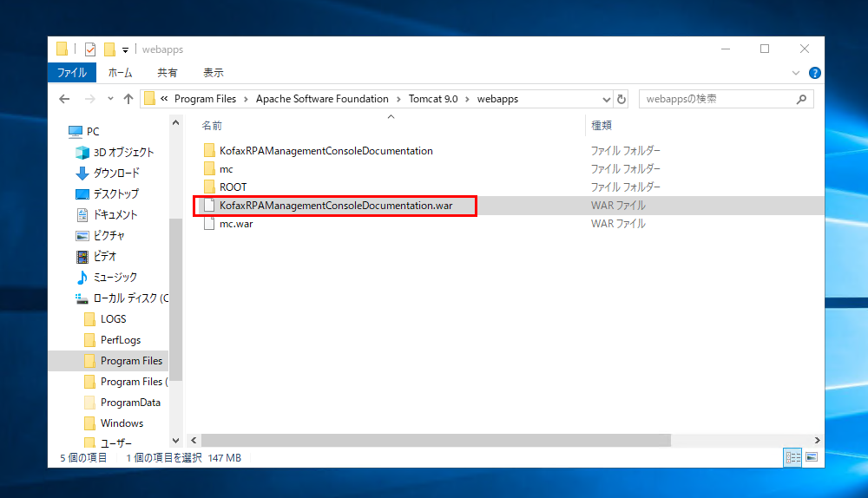868x498 pixels.
Task: Click the magnifier search icon
Action: coord(801,99)
